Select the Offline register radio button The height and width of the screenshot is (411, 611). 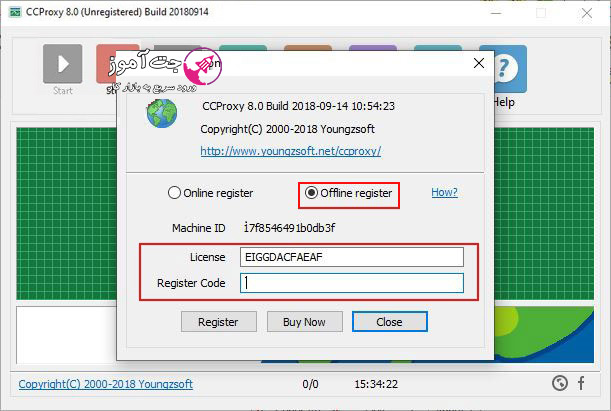pyautogui.click(x=311, y=192)
